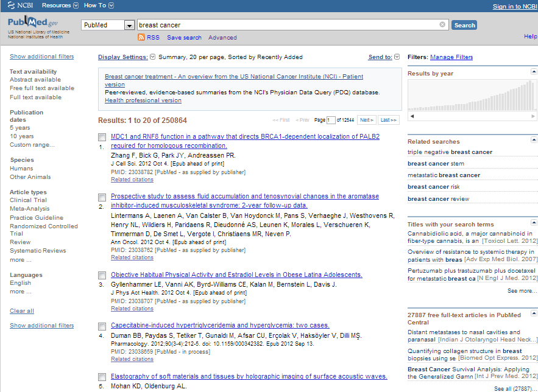Clear all applied filters
This screenshot has width=538, height=392.
click(22, 311)
